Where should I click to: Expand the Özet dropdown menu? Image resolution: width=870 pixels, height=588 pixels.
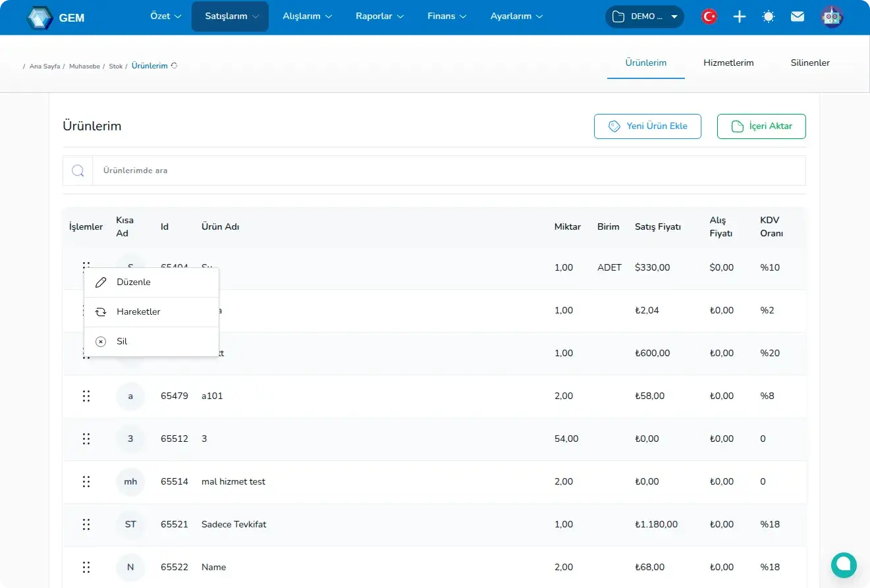[166, 16]
